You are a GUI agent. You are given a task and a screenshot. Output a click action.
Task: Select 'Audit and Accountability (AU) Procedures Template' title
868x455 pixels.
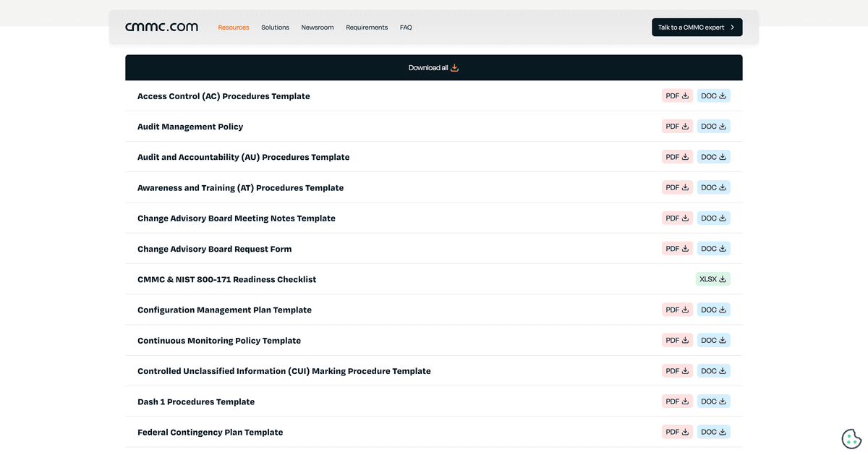(243, 157)
